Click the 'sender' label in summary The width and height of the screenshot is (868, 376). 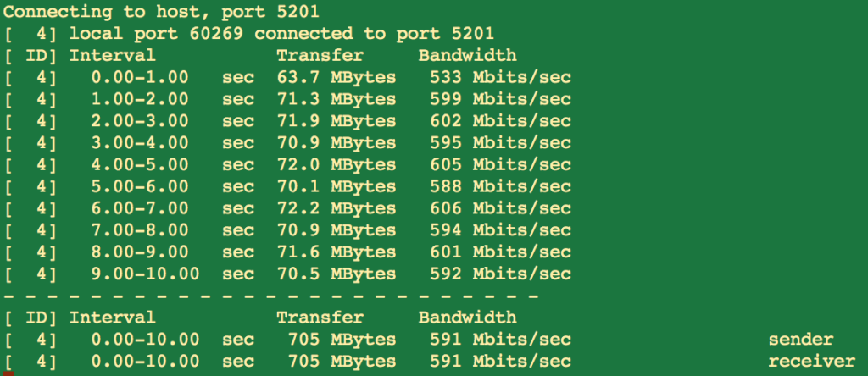pos(800,340)
